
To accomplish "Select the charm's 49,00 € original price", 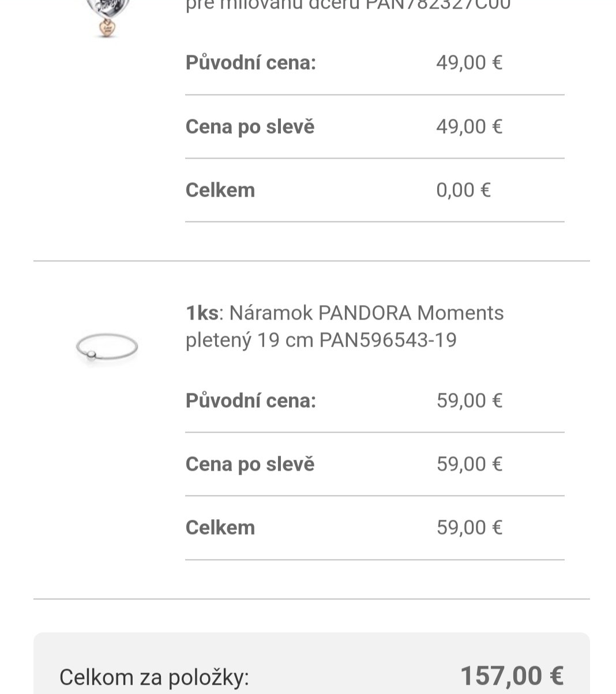I will point(469,62).
